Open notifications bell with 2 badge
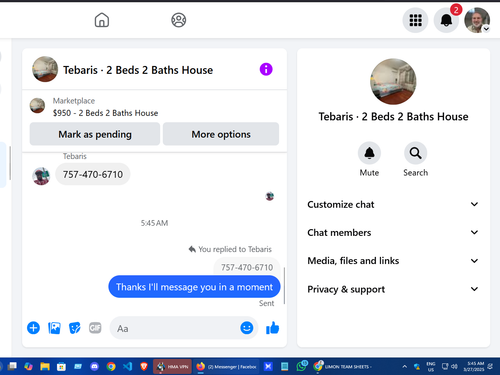Viewport: 500px width, 375px height. (x=446, y=20)
